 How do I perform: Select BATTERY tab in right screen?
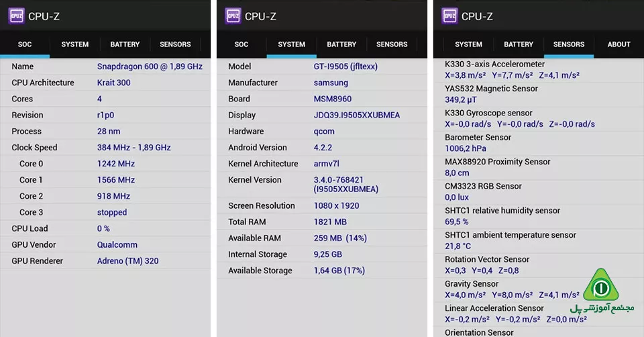pyautogui.click(x=519, y=44)
